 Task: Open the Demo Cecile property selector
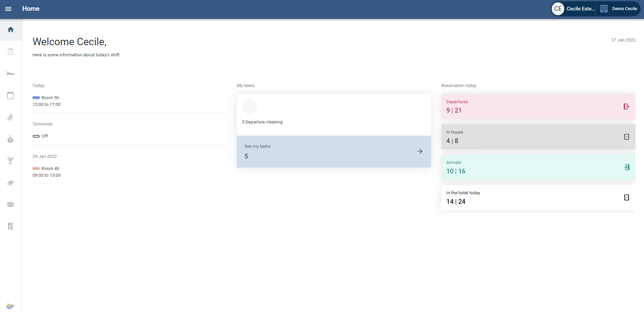619,9
